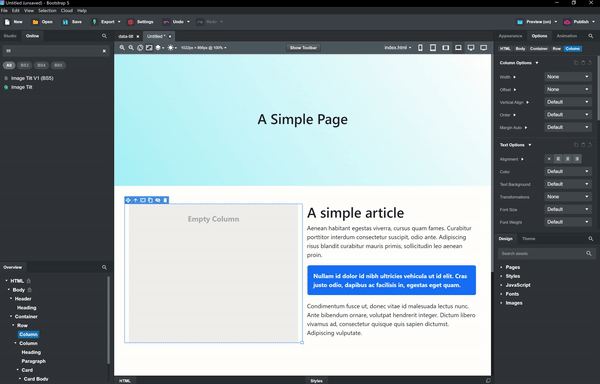Screen dimensions: 600x384
Task: Select parent with the up arrow icon
Action: tap(135, 200)
